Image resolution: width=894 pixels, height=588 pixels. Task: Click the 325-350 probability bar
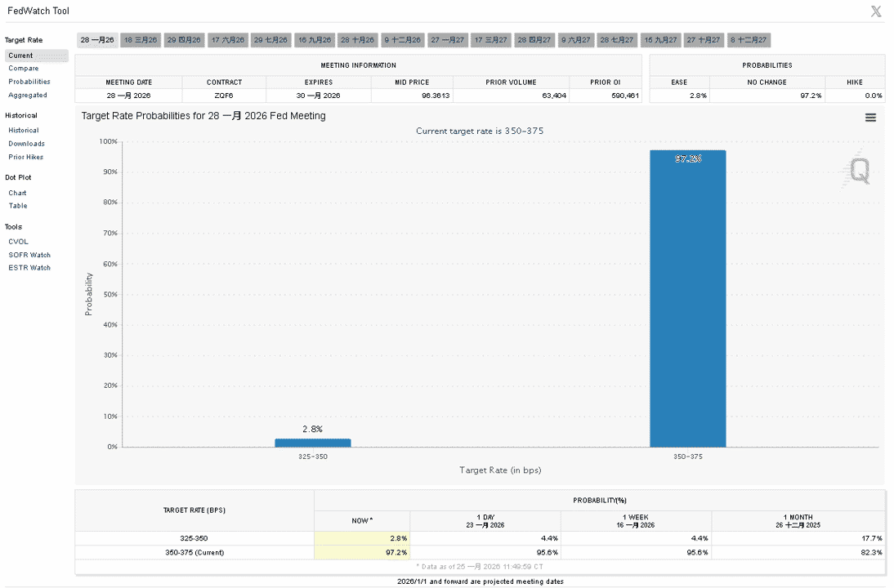312,443
